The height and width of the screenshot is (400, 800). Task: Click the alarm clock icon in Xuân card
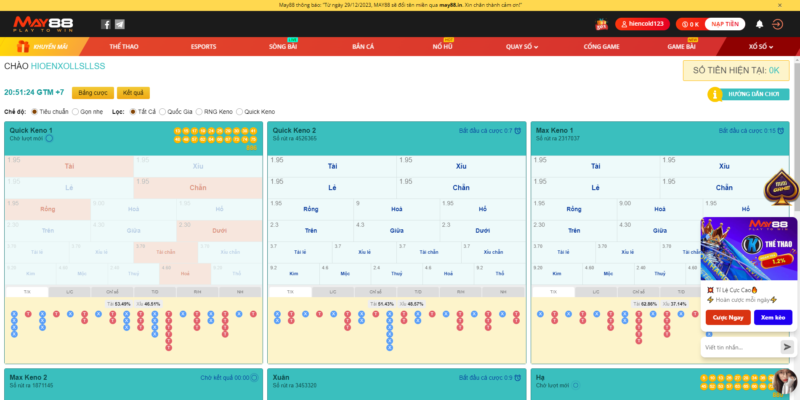click(x=517, y=378)
